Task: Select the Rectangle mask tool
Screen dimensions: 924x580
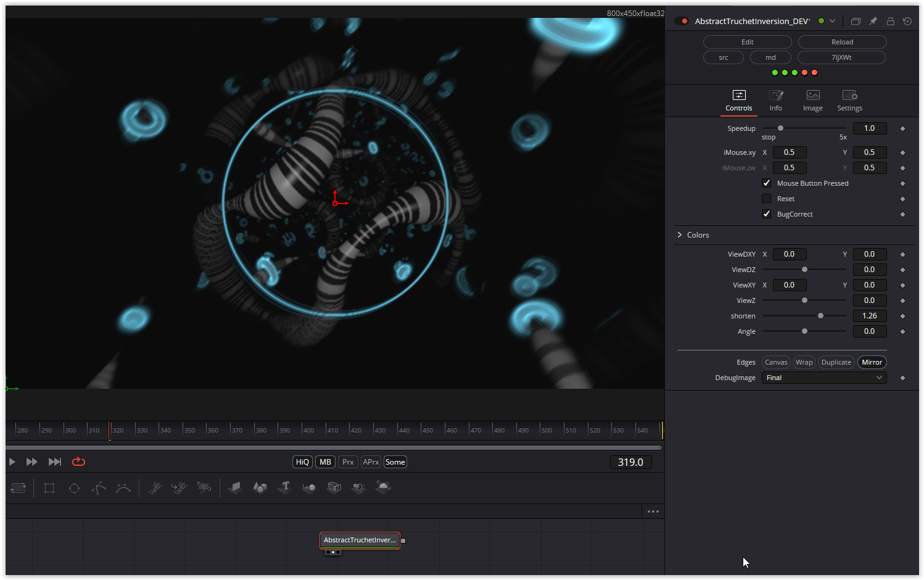Action: (49, 488)
